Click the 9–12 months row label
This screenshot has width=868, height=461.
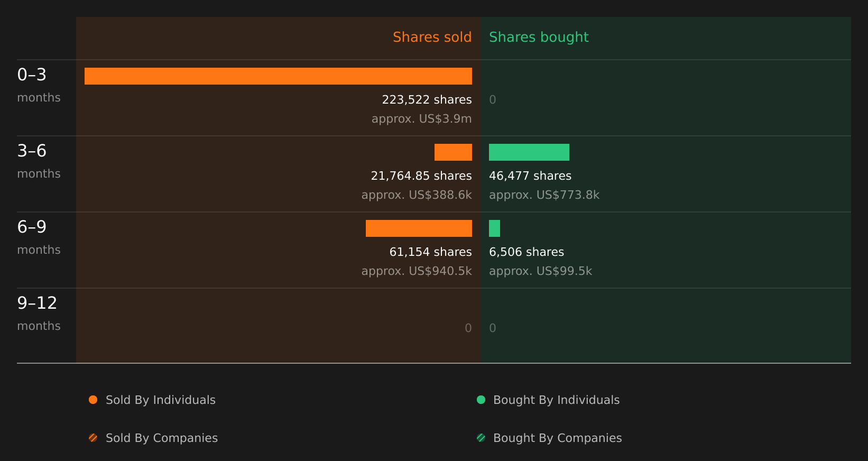pos(39,313)
